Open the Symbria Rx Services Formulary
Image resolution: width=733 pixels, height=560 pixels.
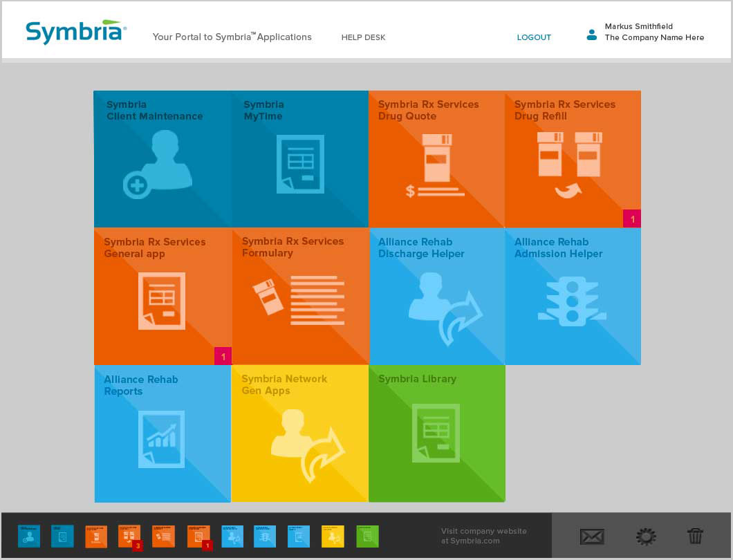tap(299, 296)
